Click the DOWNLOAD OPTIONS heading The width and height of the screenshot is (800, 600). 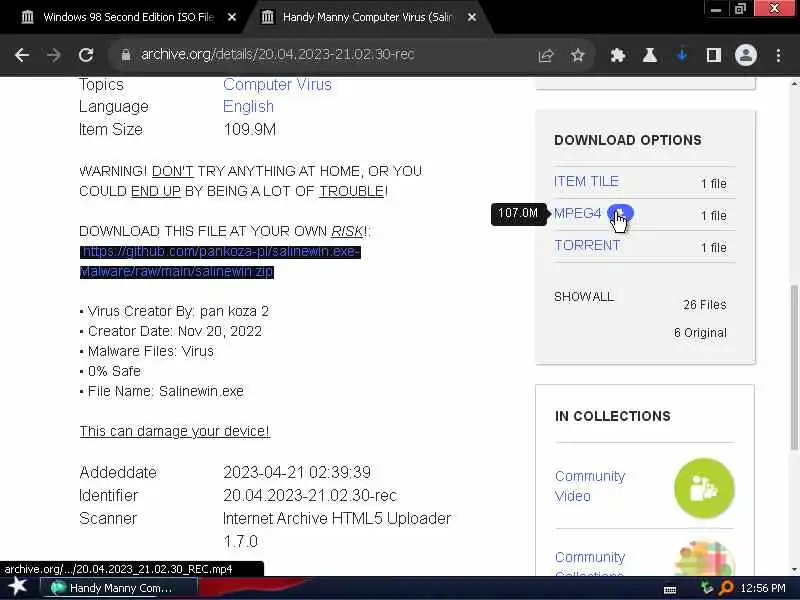[x=628, y=140]
